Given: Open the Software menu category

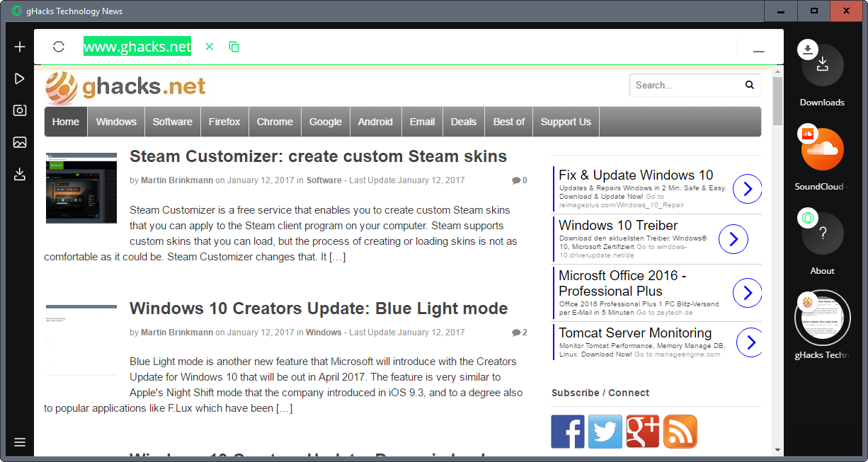Looking at the screenshot, I should [x=173, y=122].
